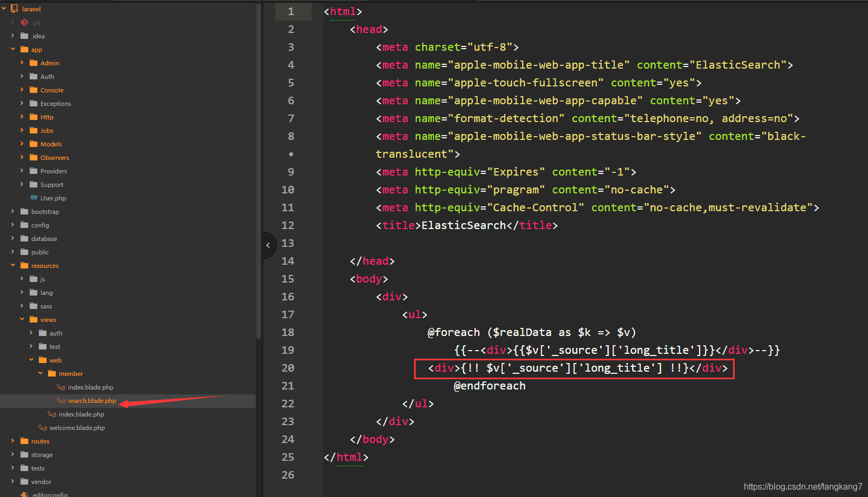Image resolution: width=868 pixels, height=497 pixels.
Task: Collapse the member folder chevron
Action: pos(40,373)
